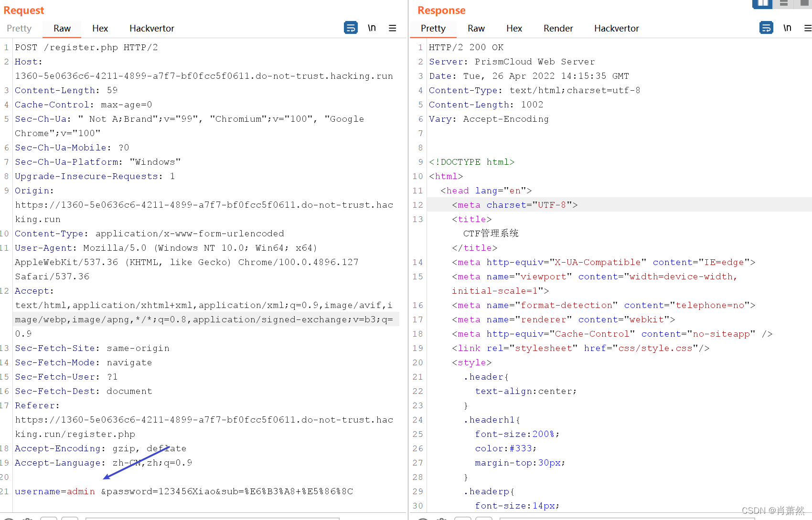Screen dimensions: 812x520
Task: Click '<!DOCTYPE html>' line in response
Action: 472,162
